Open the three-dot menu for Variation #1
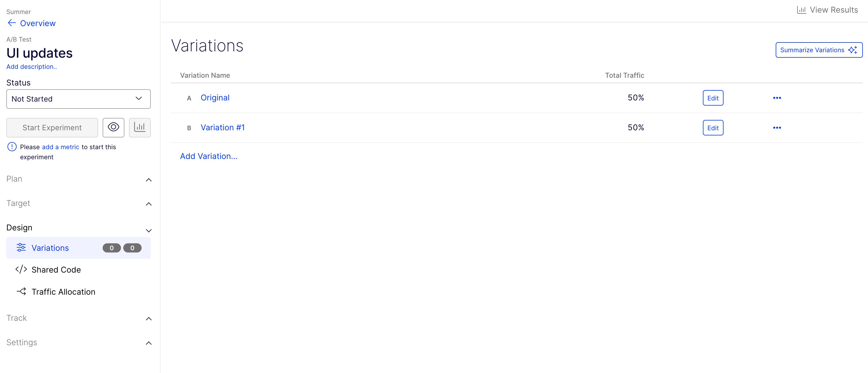 777,128
